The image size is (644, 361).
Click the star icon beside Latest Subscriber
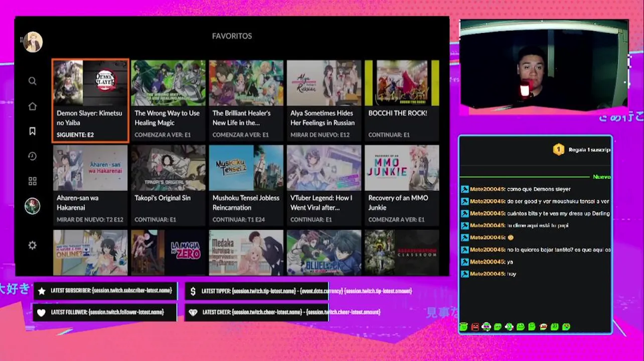tap(42, 291)
